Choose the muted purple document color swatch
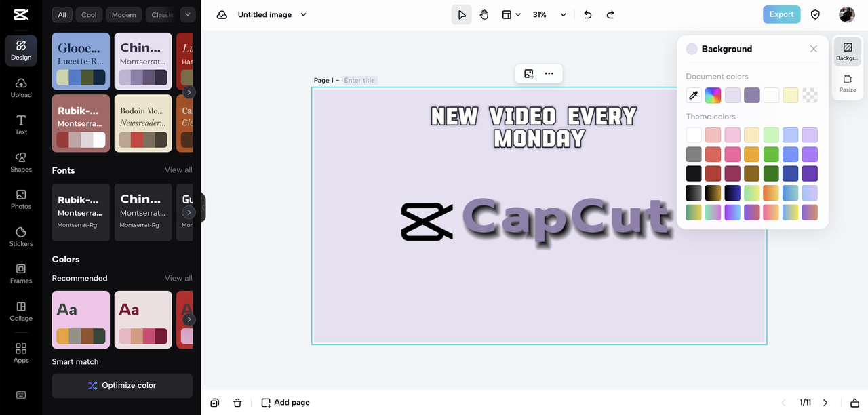The image size is (868, 415). (751, 96)
